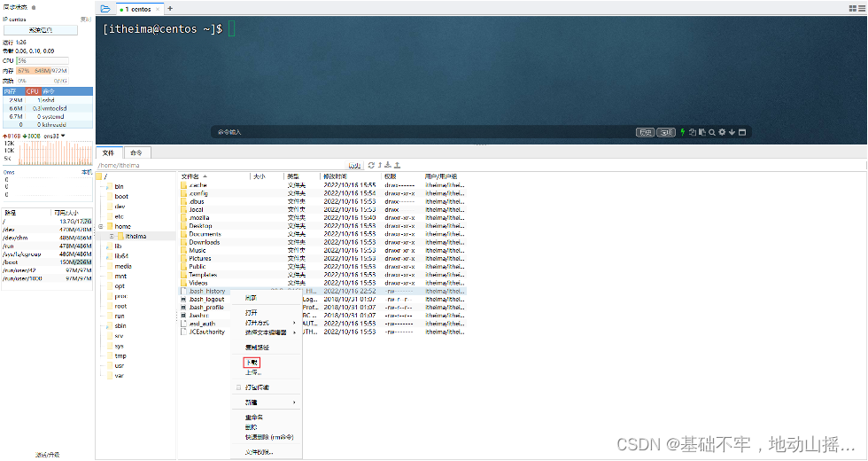This screenshot has height=461, width=868.
Task: Sort processes by CPU column header
Action: pyautogui.click(x=33, y=90)
